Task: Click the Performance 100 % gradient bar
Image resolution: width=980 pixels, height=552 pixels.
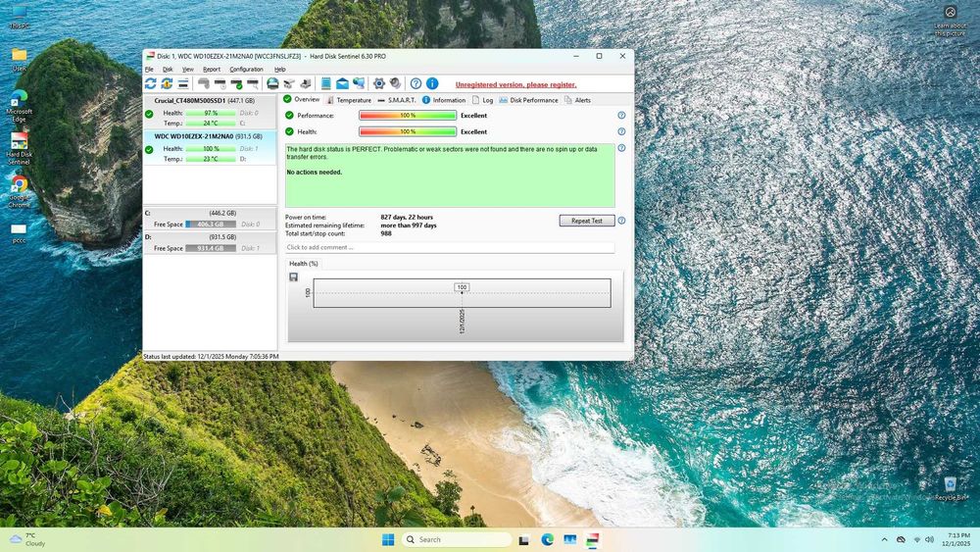Action: pos(408,115)
